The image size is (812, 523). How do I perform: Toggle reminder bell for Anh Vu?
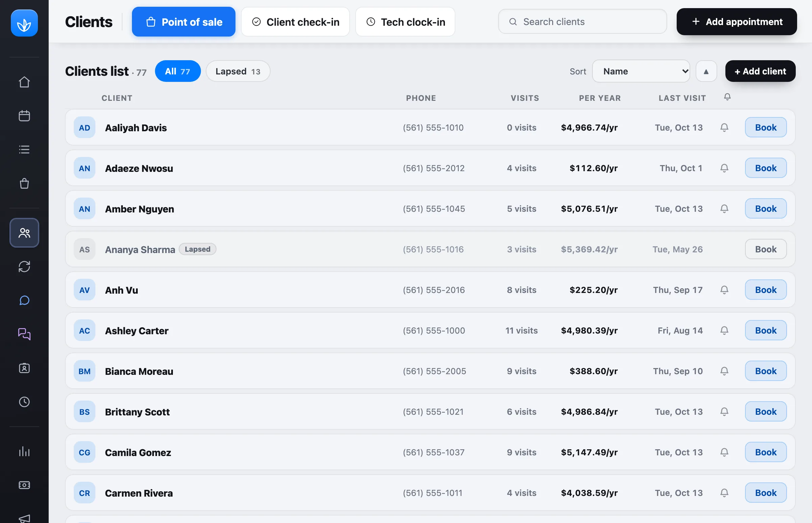pyautogui.click(x=724, y=290)
